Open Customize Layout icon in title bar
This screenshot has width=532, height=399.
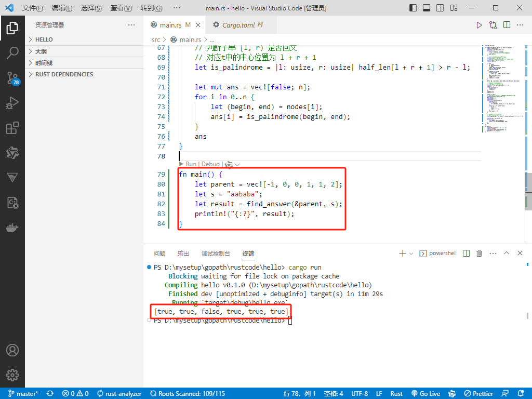454,8
